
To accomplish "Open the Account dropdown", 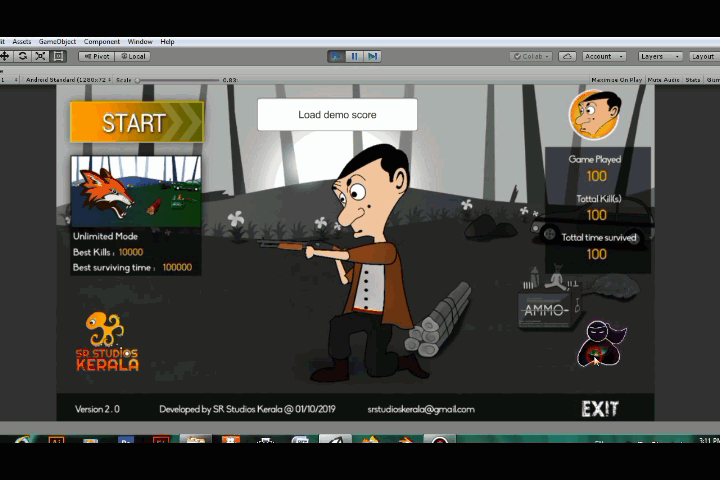I will [604, 56].
